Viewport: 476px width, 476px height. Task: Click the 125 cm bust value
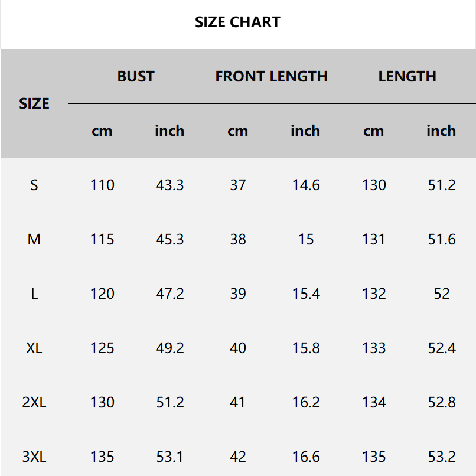coord(102,348)
